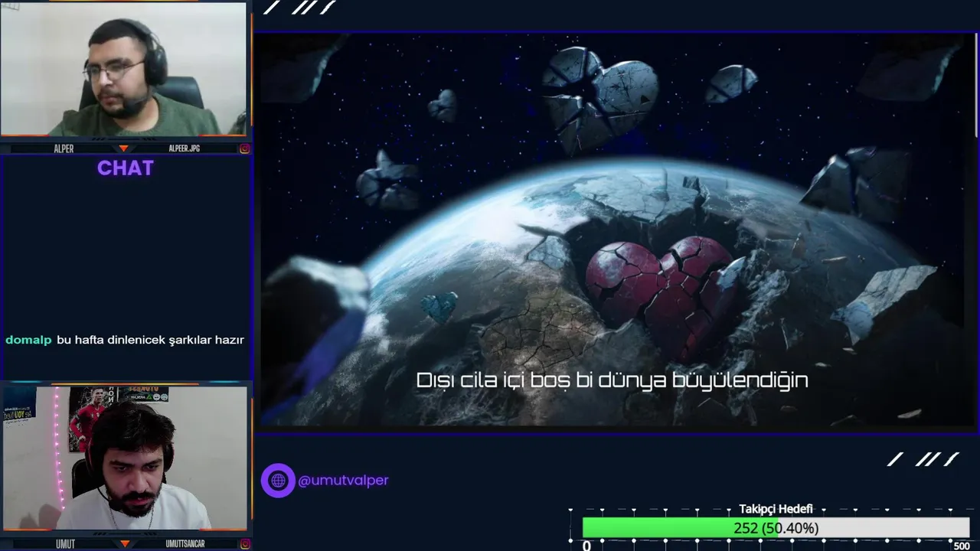
Task: Click the chat message 'bu hafta dinlenicek şarkılar hazır'
Action: pos(150,340)
